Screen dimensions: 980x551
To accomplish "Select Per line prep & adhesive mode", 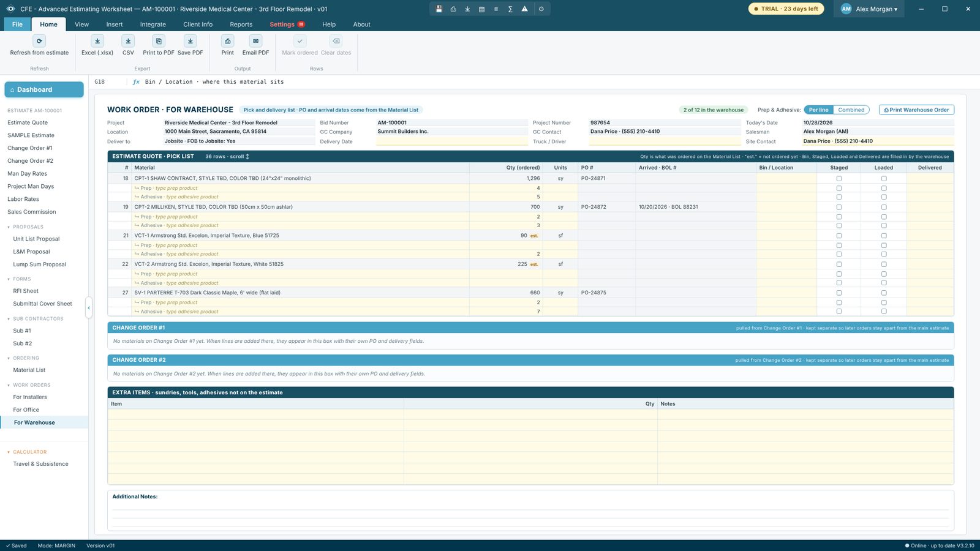I will 818,110.
